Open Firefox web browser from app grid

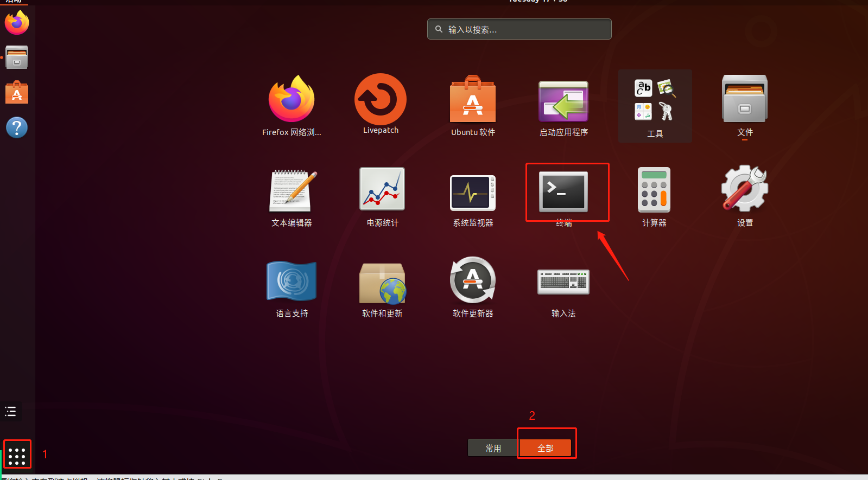point(292,99)
